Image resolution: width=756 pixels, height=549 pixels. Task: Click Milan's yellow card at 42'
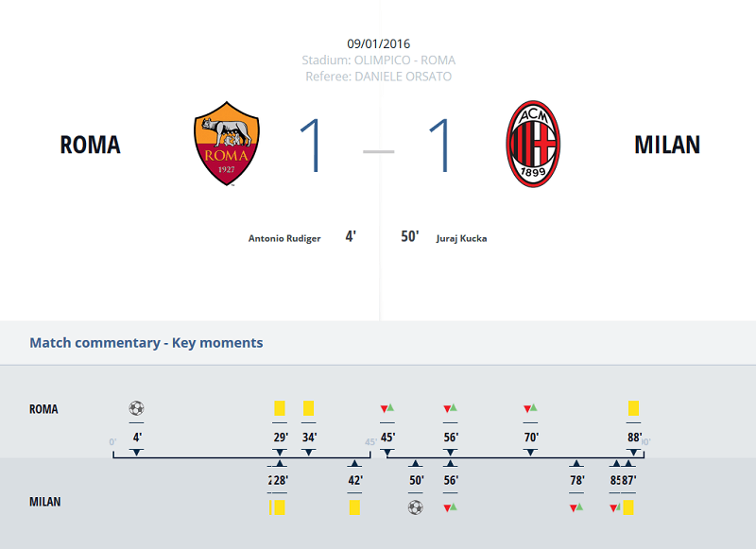click(354, 507)
